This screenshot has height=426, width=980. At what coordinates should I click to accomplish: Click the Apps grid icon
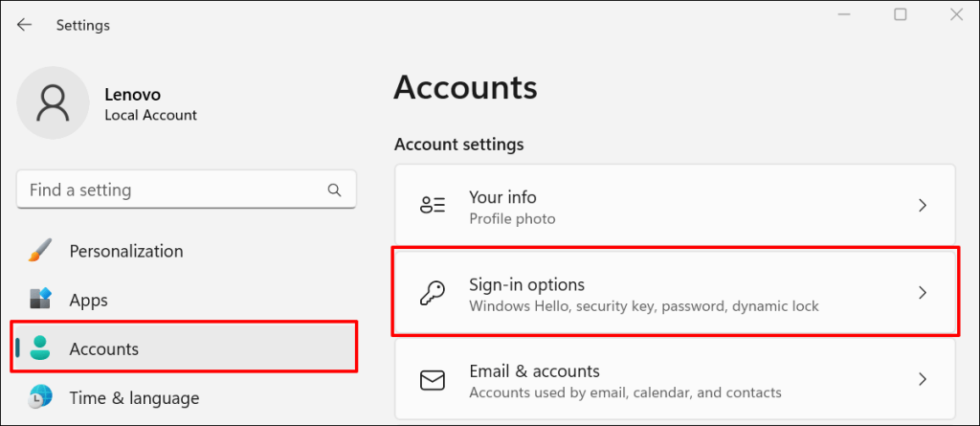tap(40, 300)
